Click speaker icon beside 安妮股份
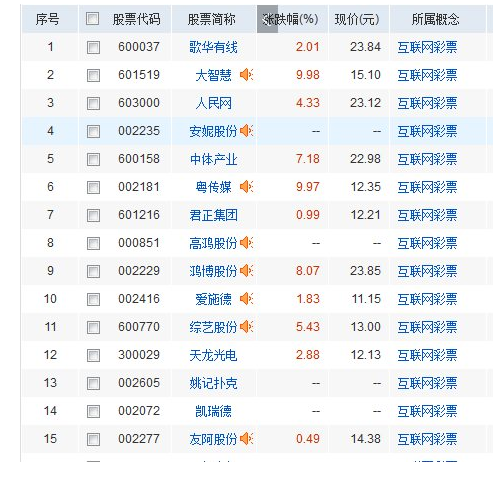Image resolution: width=493 pixels, height=483 pixels. (x=246, y=131)
